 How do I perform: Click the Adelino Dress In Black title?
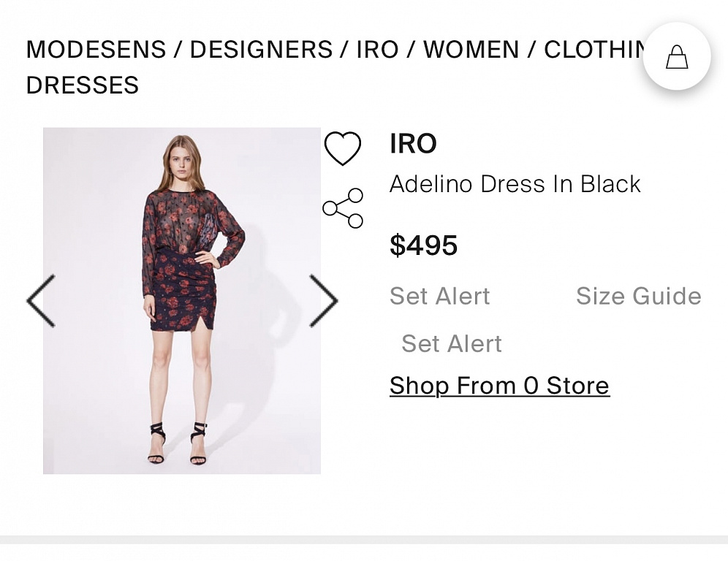[x=515, y=184]
